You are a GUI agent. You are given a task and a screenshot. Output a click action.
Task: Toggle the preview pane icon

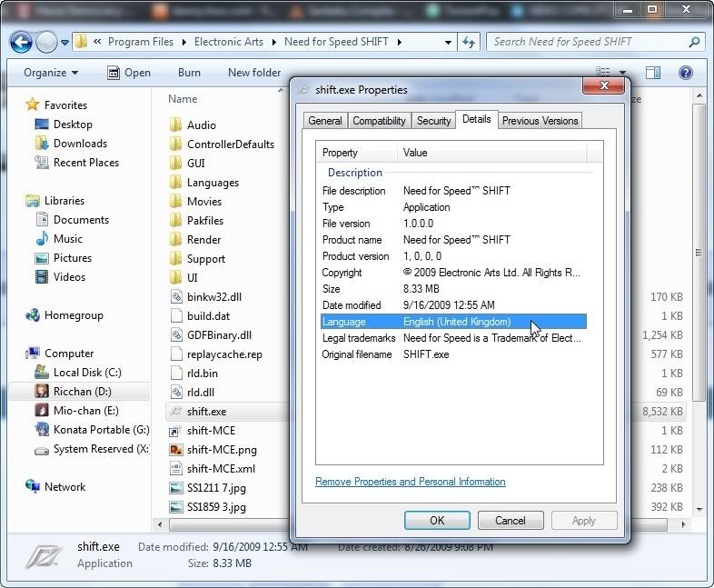[x=653, y=73]
